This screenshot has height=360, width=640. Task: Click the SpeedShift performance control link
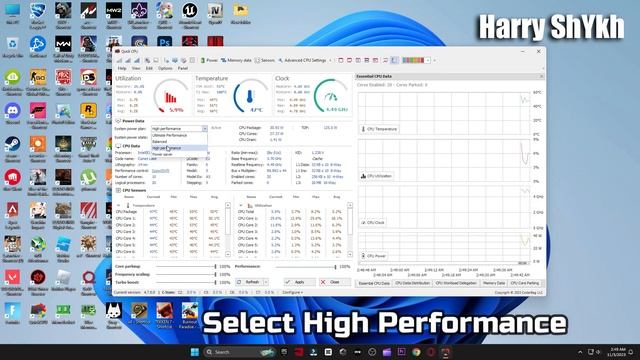pyautogui.click(x=160, y=171)
